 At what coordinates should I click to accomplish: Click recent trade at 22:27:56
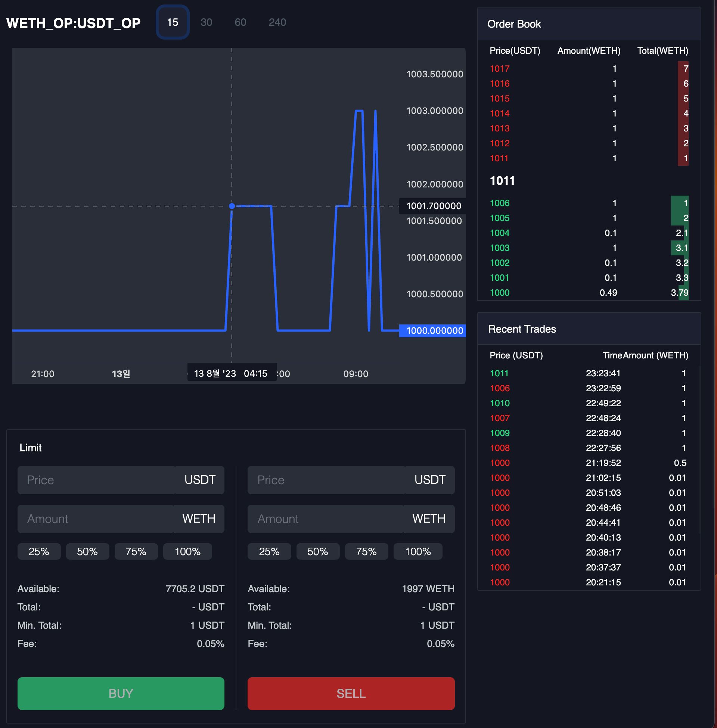(x=588, y=448)
